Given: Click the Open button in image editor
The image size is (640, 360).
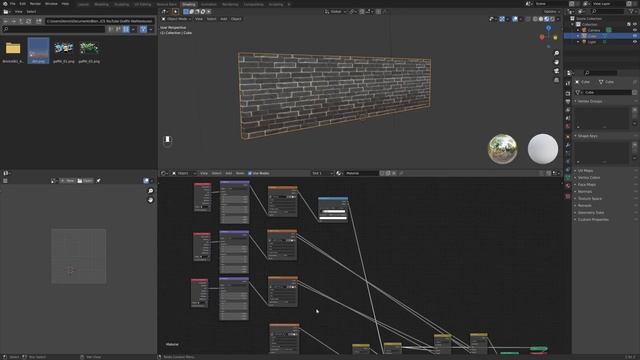Looking at the screenshot, I should click(85, 181).
